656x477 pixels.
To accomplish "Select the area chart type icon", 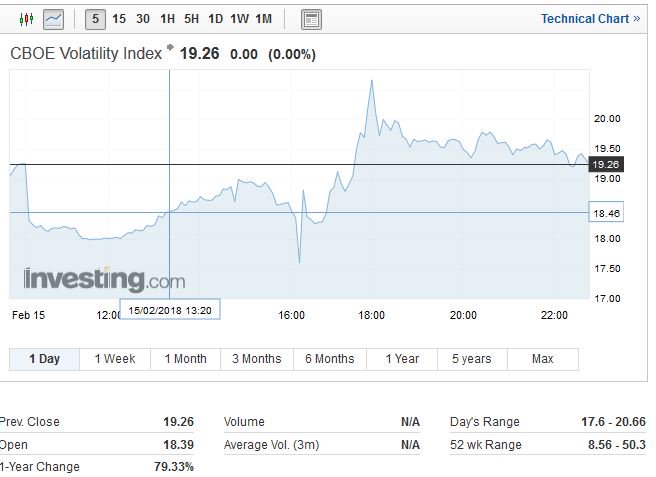I will click(x=54, y=19).
